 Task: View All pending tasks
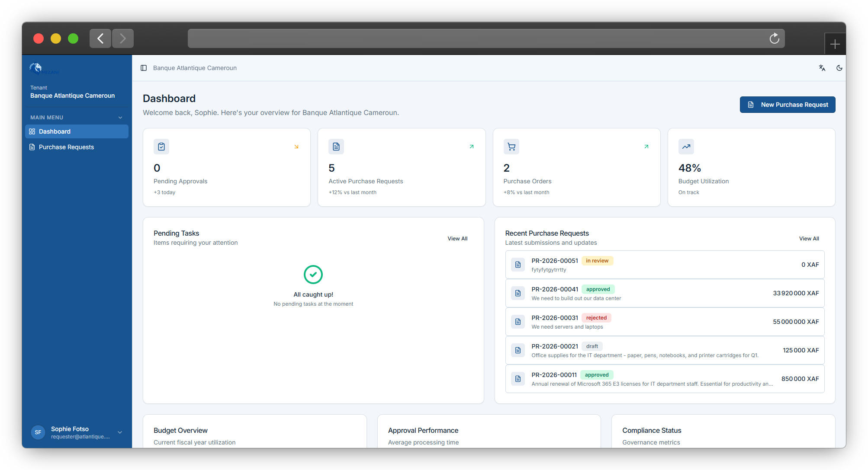pyautogui.click(x=457, y=238)
